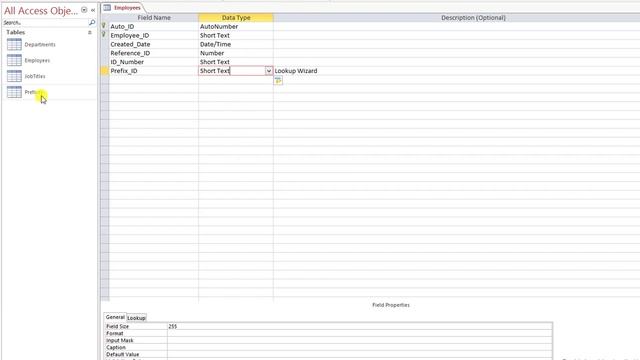640x360 pixels.
Task: Click the Date/Time data type cell
Action: click(236, 44)
